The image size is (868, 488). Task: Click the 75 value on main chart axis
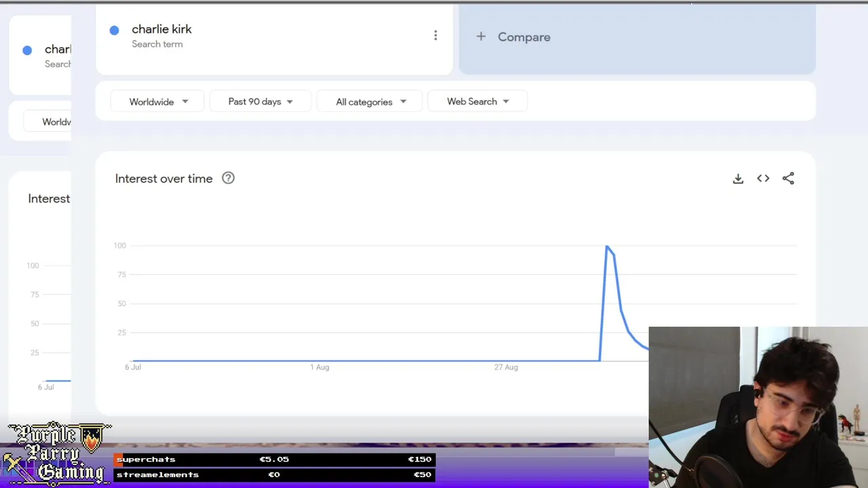click(121, 274)
